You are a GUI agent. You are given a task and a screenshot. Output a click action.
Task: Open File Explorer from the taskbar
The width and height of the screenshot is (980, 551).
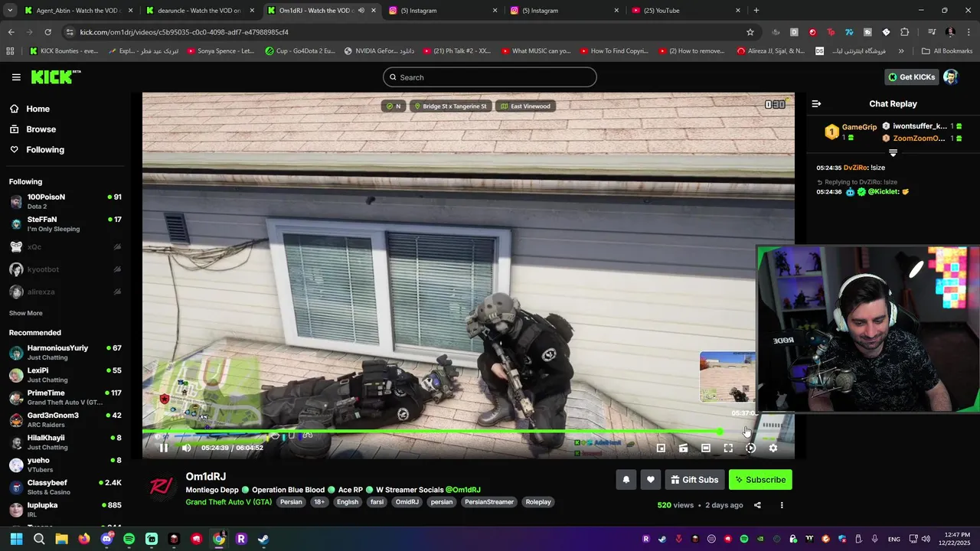coord(61,539)
